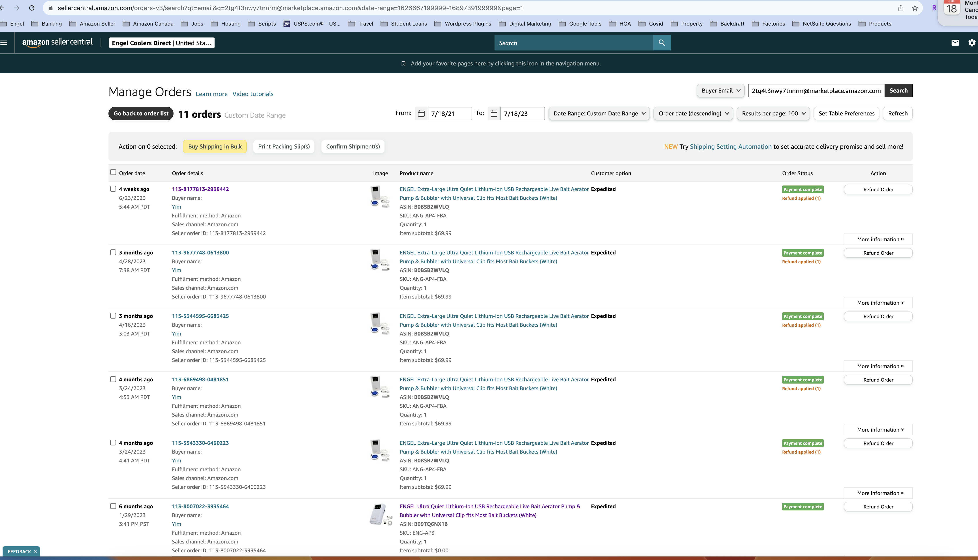Open the Results per page: 100 dropdown
Screen dimensions: 978x560
[x=773, y=113]
